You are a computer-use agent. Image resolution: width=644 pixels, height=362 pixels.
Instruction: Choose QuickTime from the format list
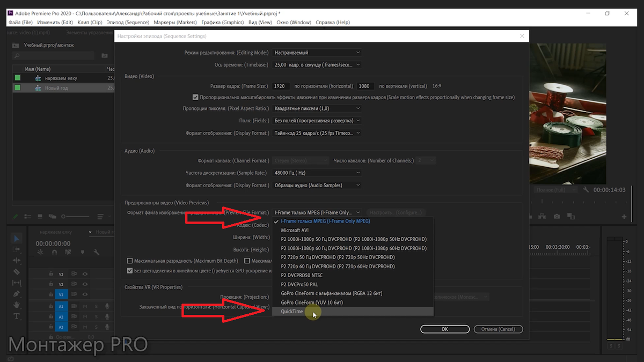(x=352, y=312)
